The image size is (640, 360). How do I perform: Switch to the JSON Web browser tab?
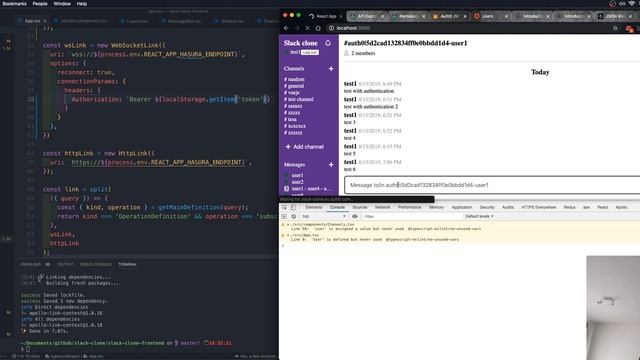pyautogui.click(x=616, y=16)
